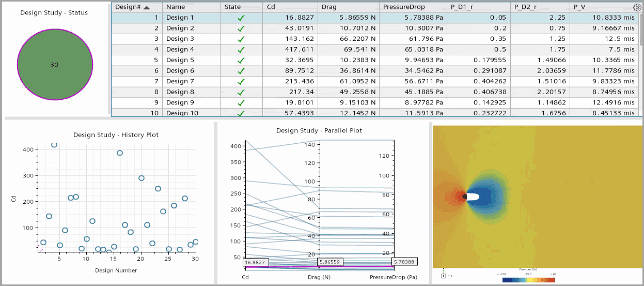Image resolution: width=644 pixels, height=286 pixels.
Task: Click the Design# column sort arrow
Action: click(x=147, y=7)
